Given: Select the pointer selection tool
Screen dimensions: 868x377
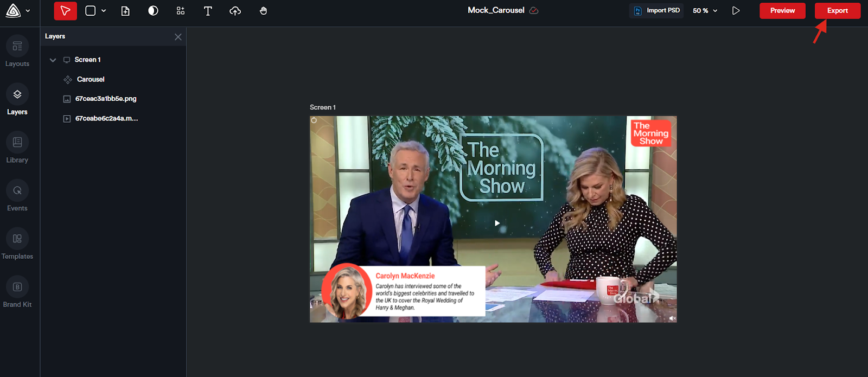Looking at the screenshot, I should tap(65, 11).
